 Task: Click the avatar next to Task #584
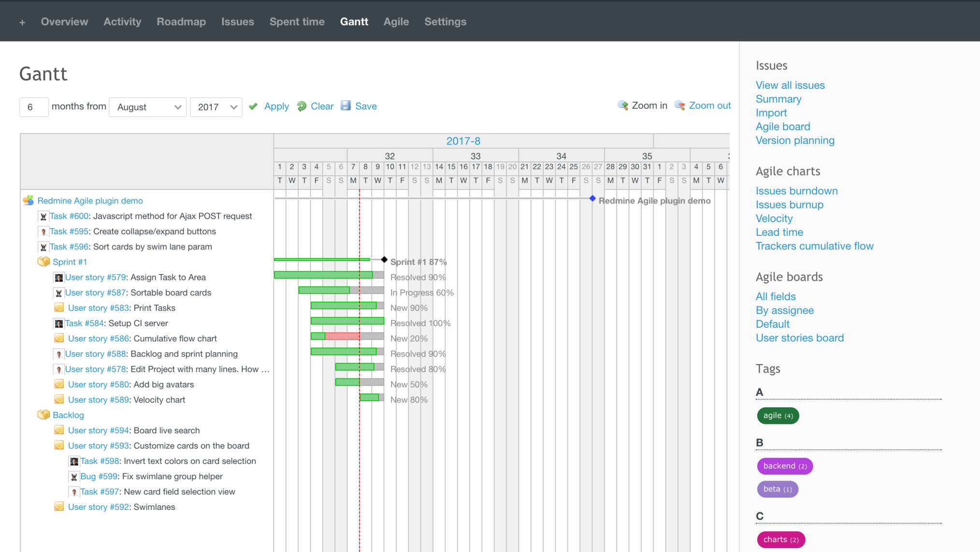point(58,323)
